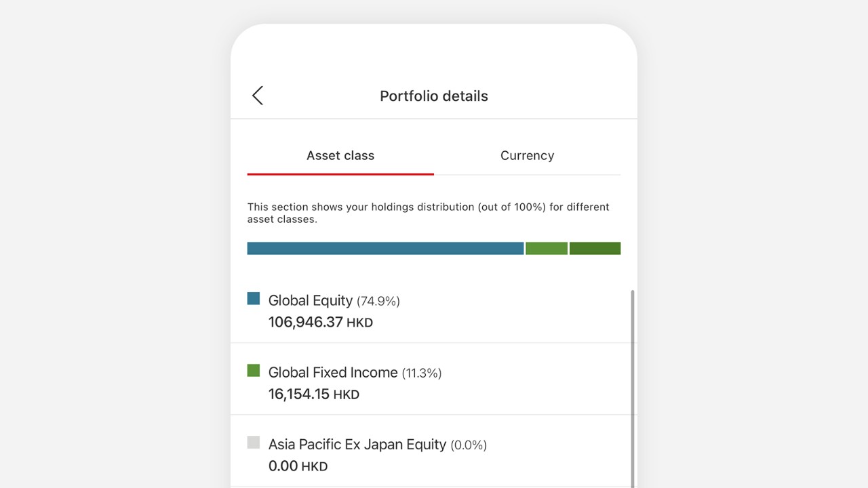
Task: Click the (11.3%) percentage label
Action: pyautogui.click(x=421, y=373)
